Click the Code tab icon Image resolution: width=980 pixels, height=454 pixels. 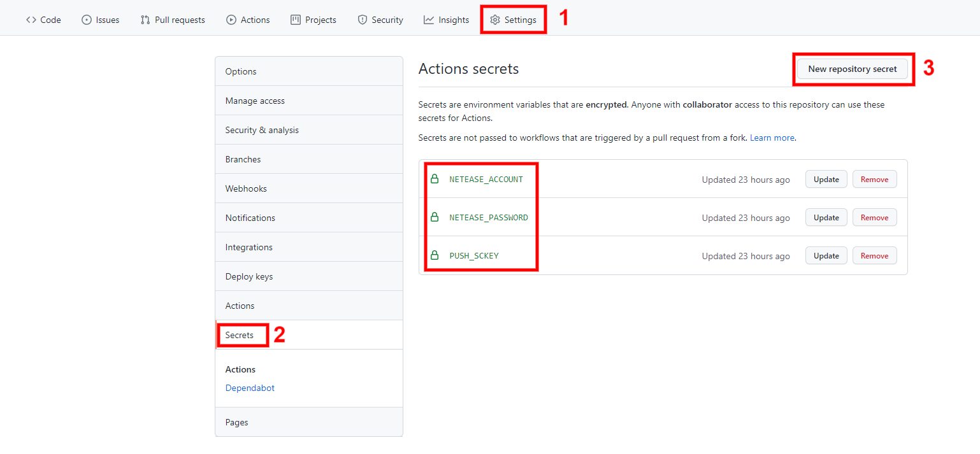click(31, 20)
